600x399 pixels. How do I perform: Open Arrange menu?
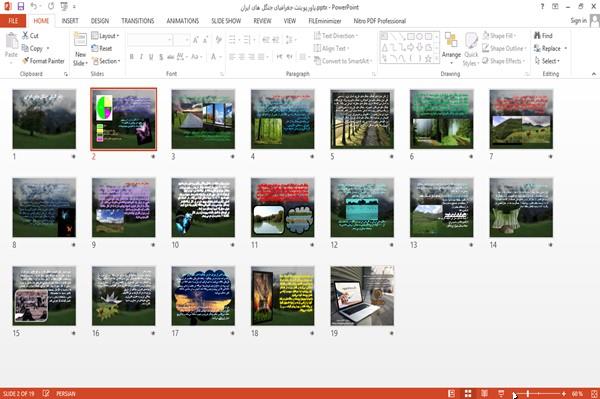451,49
